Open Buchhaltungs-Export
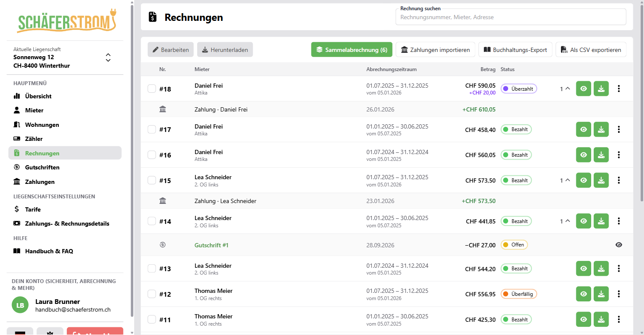The image size is (644, 335). point(515,50)
